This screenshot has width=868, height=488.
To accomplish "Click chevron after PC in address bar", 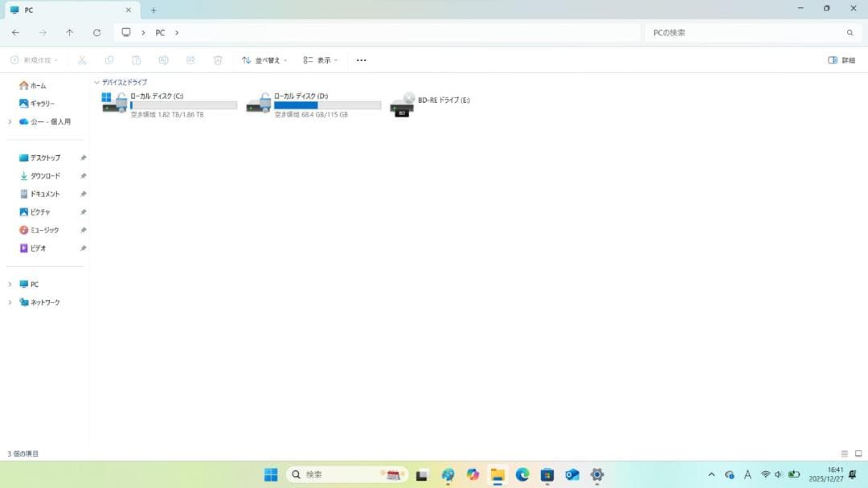I will (177, 33).
